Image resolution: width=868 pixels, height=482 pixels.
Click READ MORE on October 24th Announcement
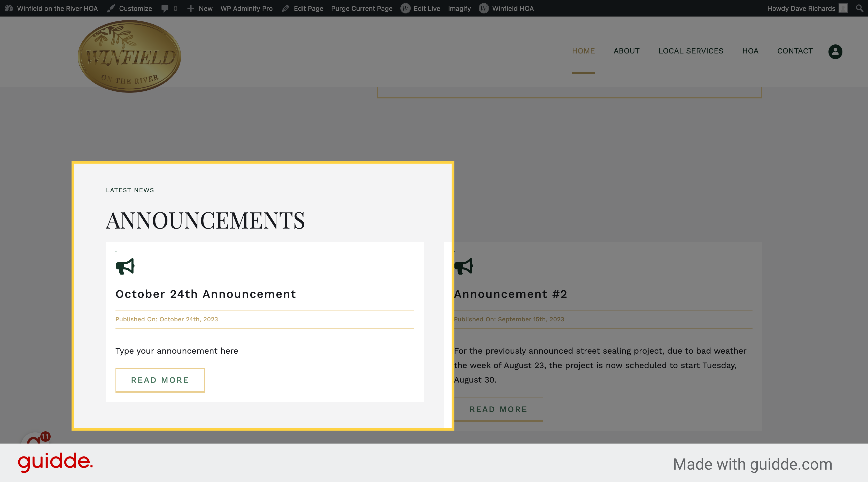(x=160, y=380)
